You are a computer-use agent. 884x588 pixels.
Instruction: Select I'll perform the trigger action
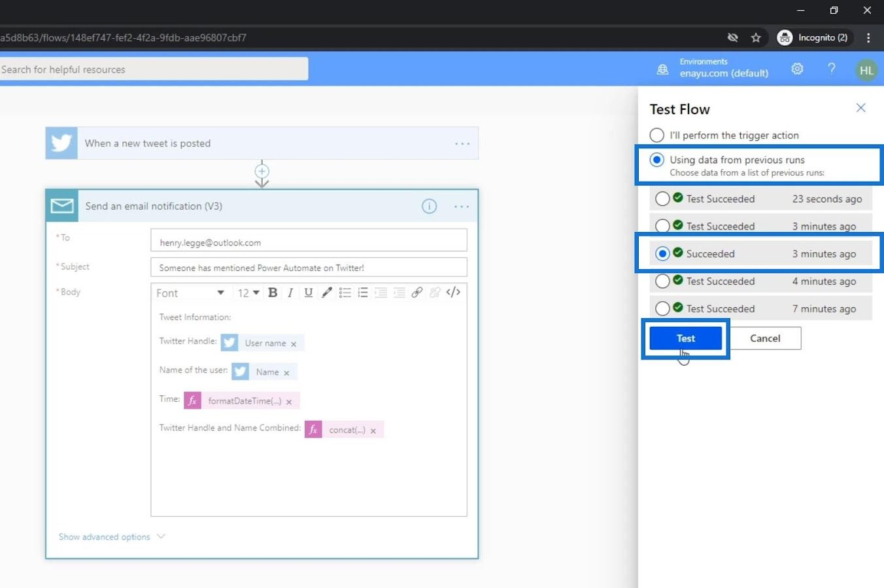(x=657, y=135)
